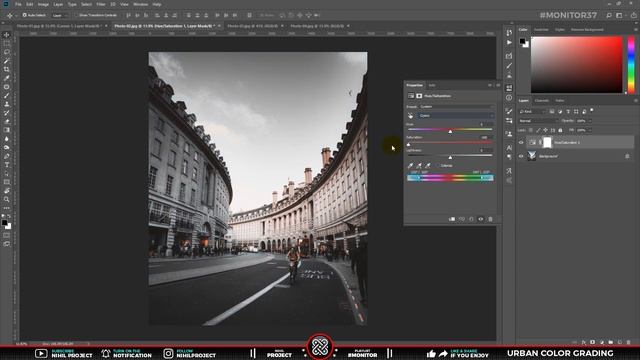
Task: Open the Fill value dropdown arrow
Action: [x=590, y=131]
